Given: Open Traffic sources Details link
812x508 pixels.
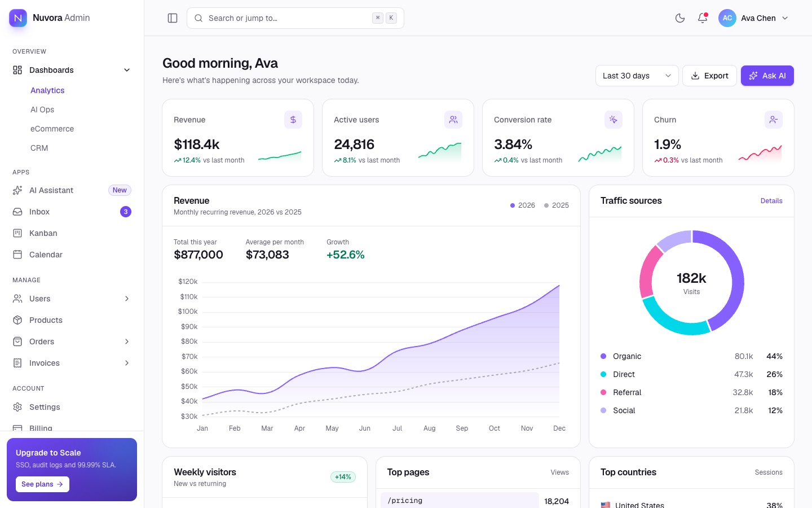Looking at the screenshot, I should 771,201.
